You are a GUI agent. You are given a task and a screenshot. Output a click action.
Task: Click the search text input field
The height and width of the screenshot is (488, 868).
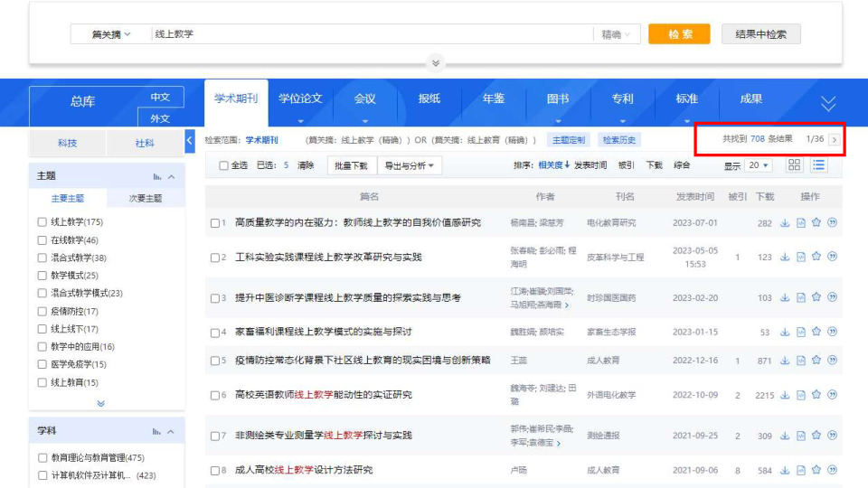coord(371,34)
